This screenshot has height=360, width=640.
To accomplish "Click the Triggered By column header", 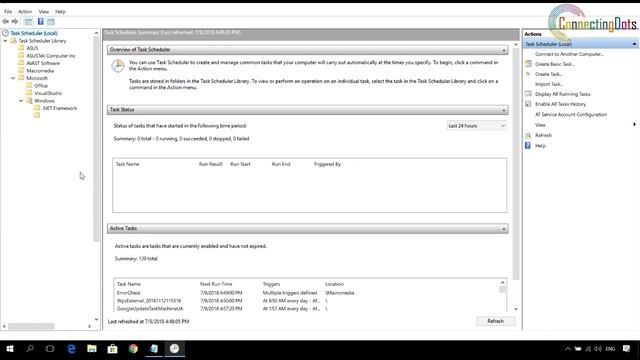I will (x=327, y=164).
